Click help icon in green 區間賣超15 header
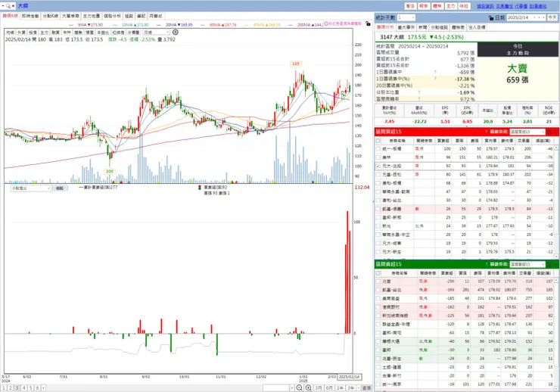 coord(486,264)
